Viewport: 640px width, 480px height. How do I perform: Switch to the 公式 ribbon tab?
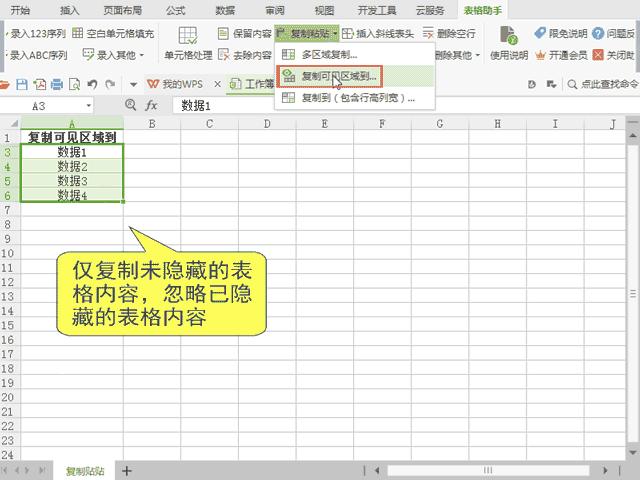[x=176, y=10]
